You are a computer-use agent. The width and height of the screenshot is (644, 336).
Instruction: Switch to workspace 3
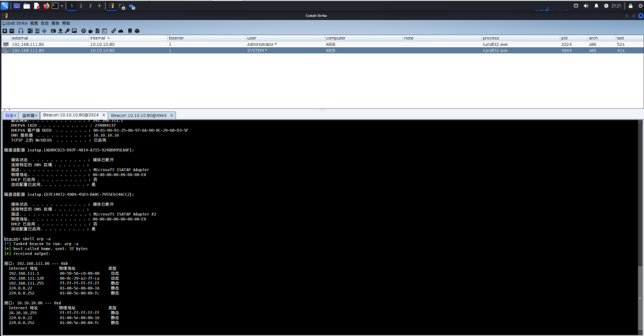click(90, 6)
